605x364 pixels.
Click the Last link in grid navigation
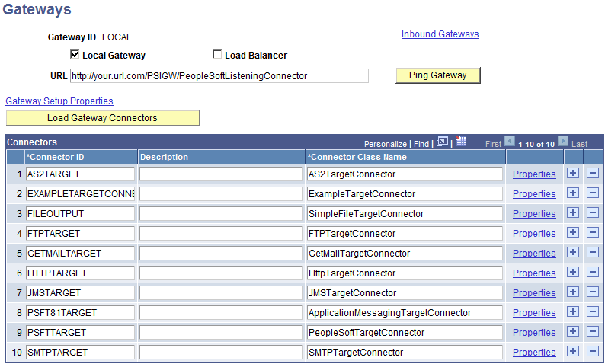580,144
